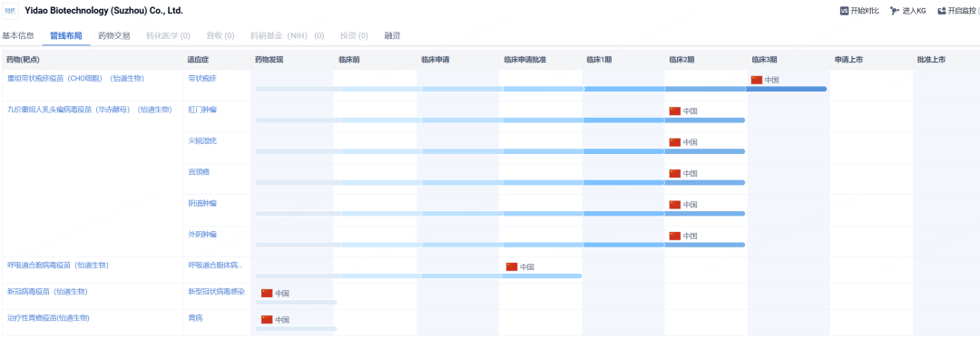Image resolution: width=980 pixels, height=338 pixels.
Task: Click 带状疱疹 indication link
Action: point(202,78)
